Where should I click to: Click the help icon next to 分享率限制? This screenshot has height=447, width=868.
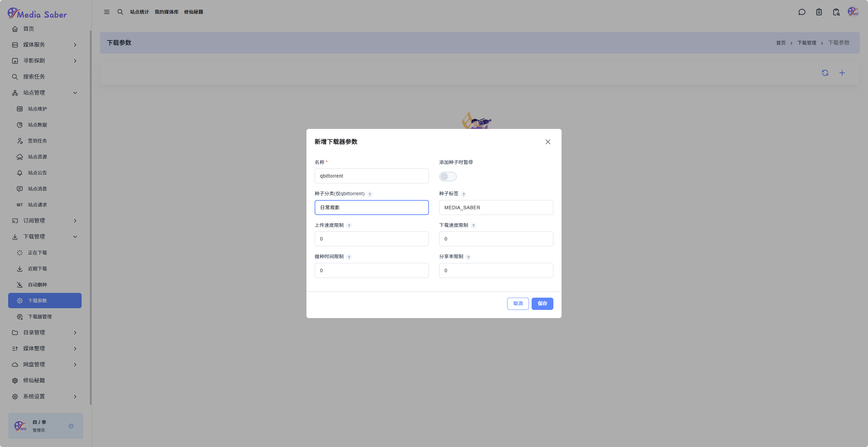click(468, 257)
